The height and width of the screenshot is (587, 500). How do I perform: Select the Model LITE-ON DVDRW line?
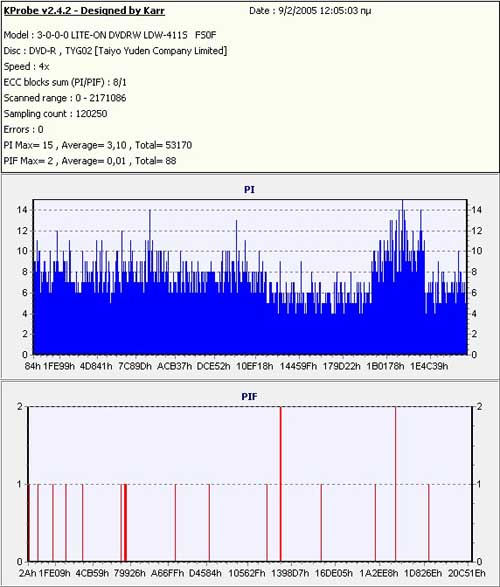(110, 35)
